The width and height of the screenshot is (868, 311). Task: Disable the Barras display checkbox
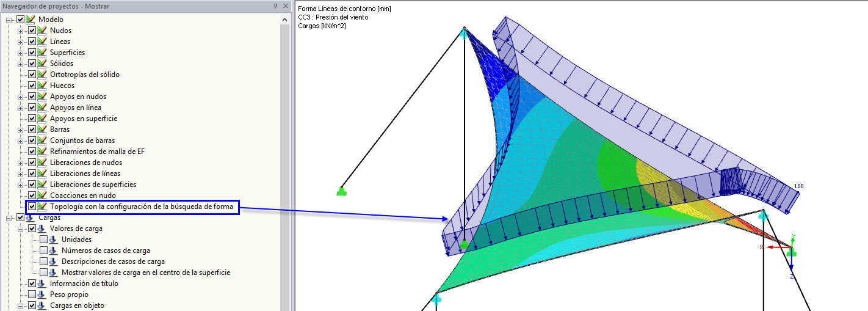coord(32,130)
